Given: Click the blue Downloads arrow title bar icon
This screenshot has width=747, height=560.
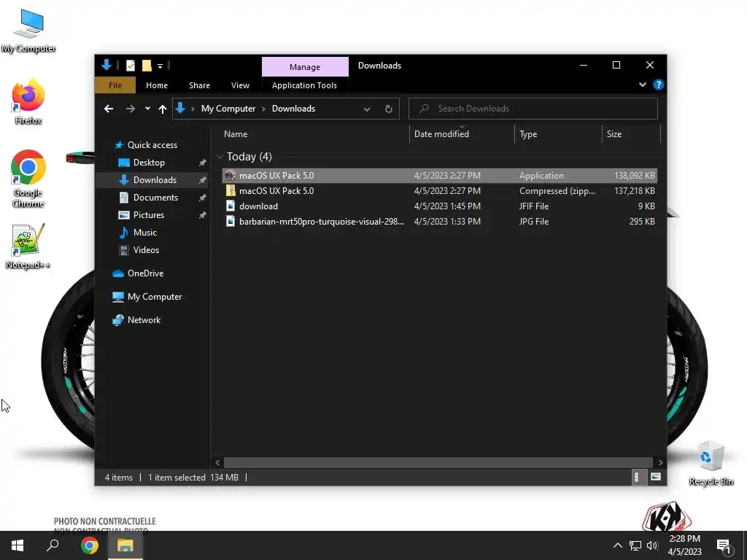Looking at the screenshot, I should 107,65.
